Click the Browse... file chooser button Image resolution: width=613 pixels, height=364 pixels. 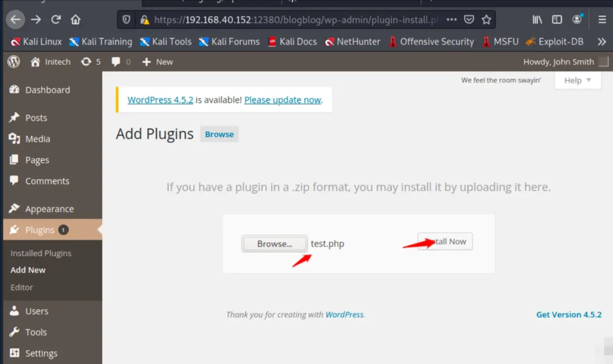point(274,244)
